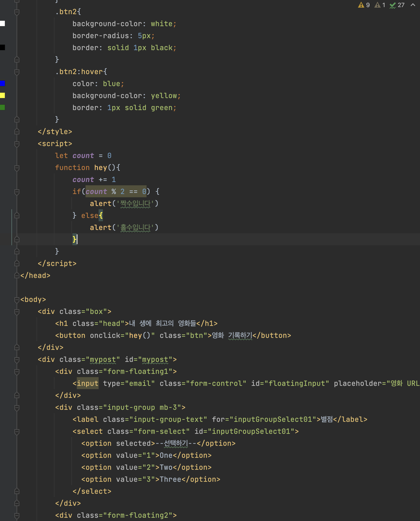Image resolution: width=420 pixels, height=521 pixels.
Task: Click the button line with onclick="hey()"
Action: [x=173, y=335]
